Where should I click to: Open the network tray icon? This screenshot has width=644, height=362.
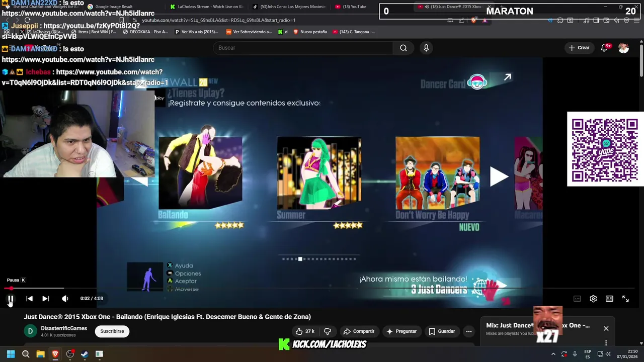pyautogui.click(x=600, y=354)
